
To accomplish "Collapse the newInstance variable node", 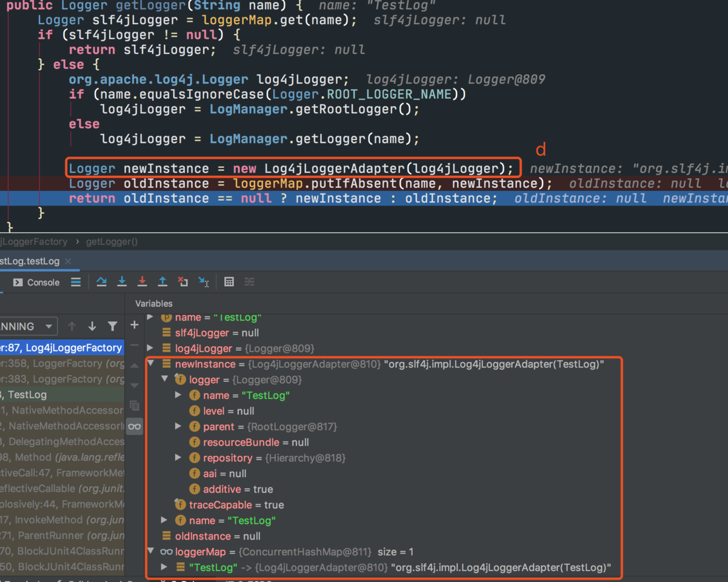I will [151, 364].
